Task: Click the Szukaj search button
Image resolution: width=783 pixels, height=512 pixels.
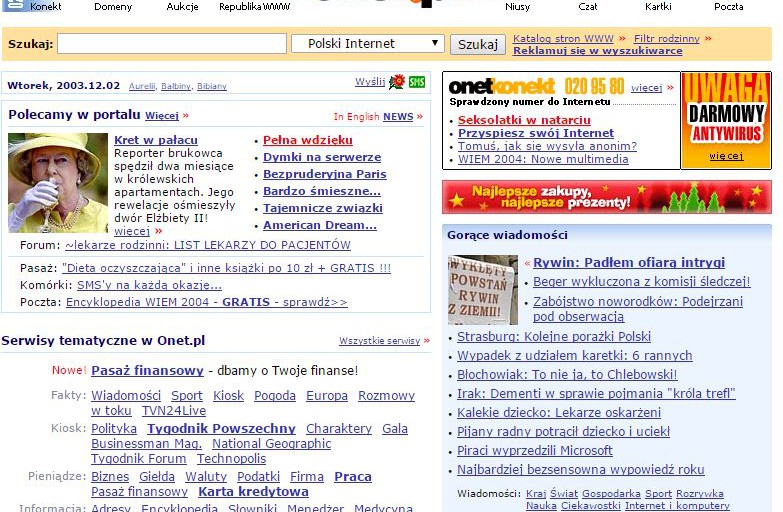Action: coord(477,44)
